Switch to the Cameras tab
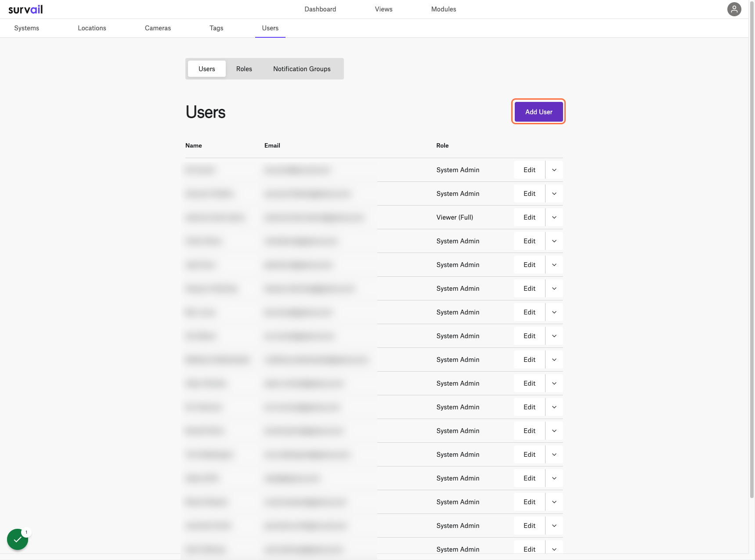The image size is (755, 560). 158,28
